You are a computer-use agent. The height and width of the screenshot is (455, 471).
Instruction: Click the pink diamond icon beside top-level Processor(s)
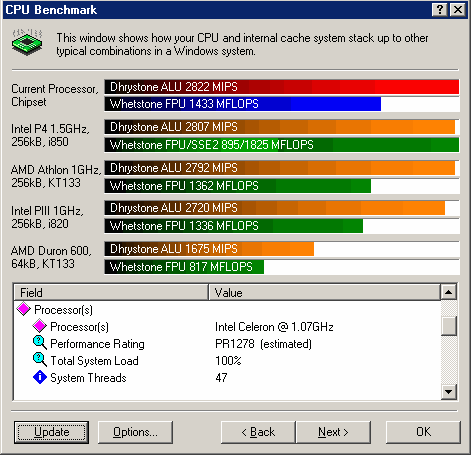click(x=24, y=309)
